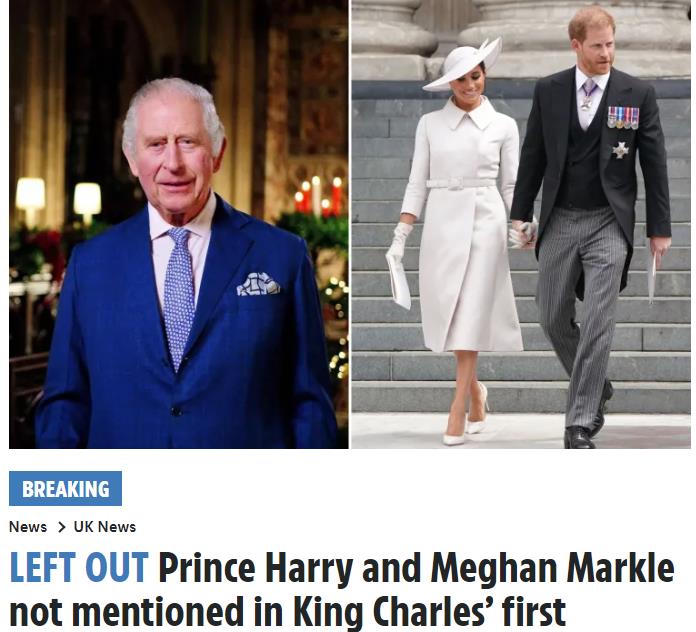Click the photo of man in blue suit
Screen dimensions: 696x632
coord(178,224)
